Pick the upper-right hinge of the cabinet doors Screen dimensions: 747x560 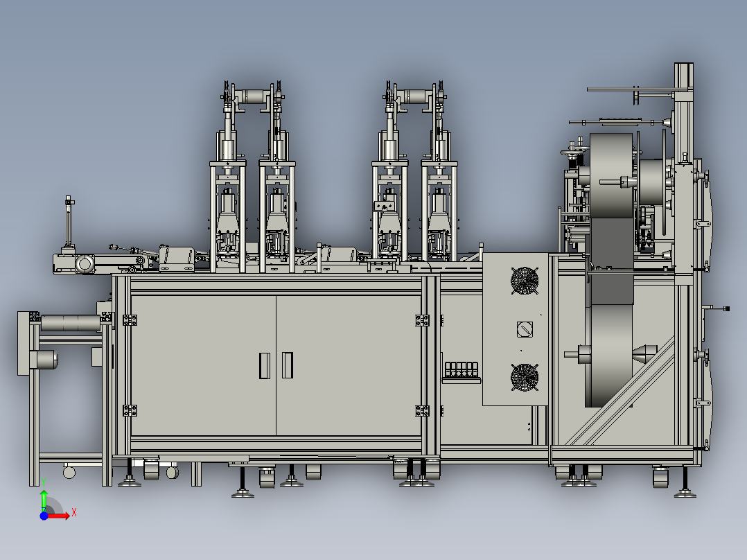(422, 320)
